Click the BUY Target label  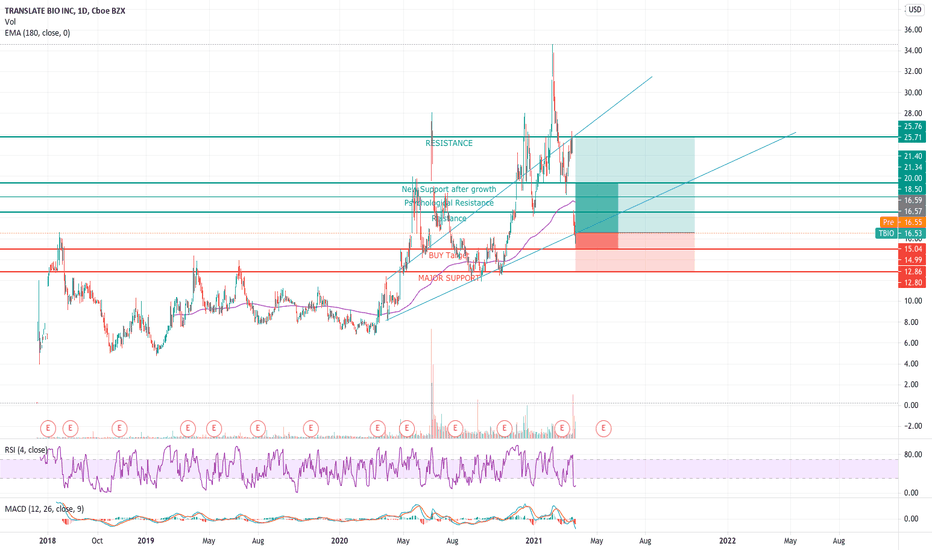449,255
